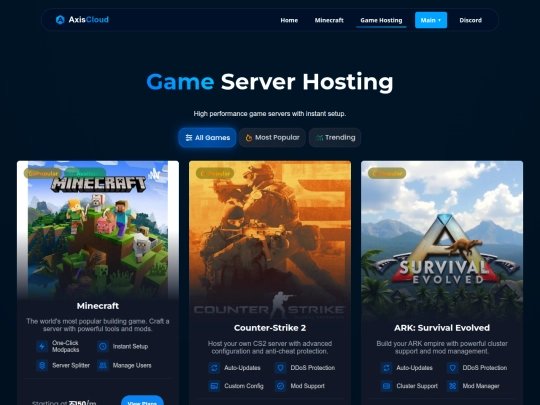Click the Custom Config label
The width and height of the screenshot is (540, 405).
pos(244,386)
